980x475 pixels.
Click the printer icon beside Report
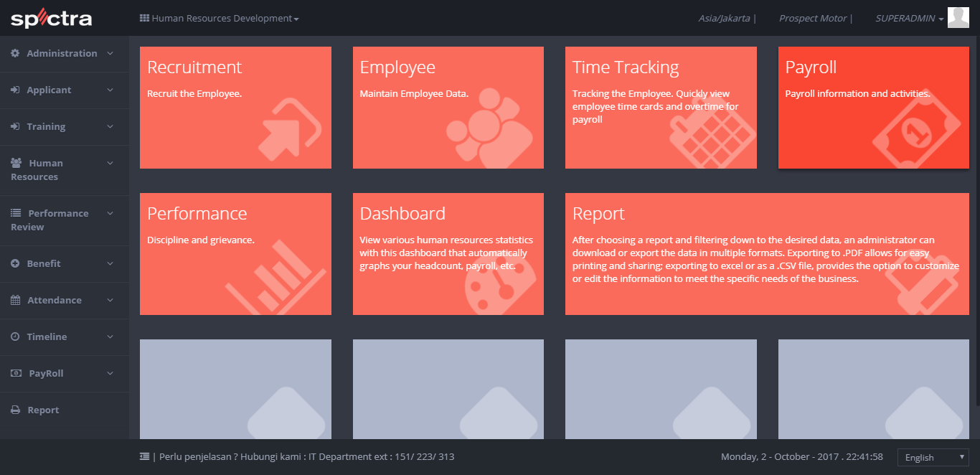pos(15,410)
